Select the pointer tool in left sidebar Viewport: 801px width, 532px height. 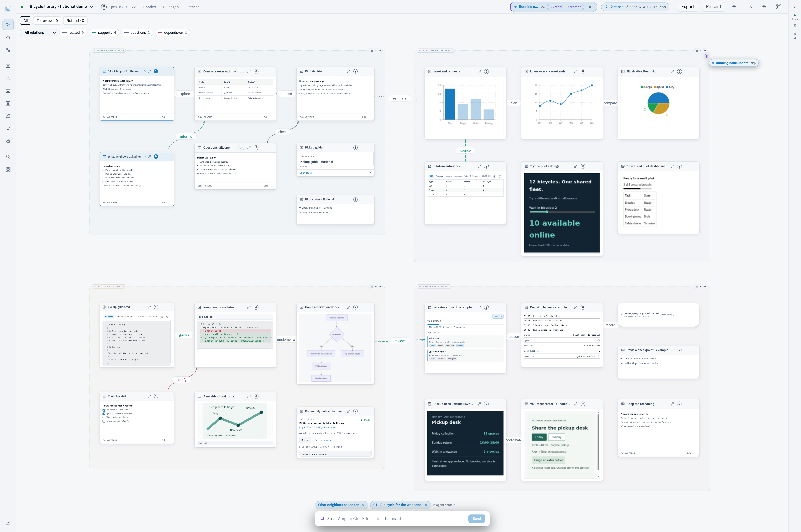coord(8,25)
